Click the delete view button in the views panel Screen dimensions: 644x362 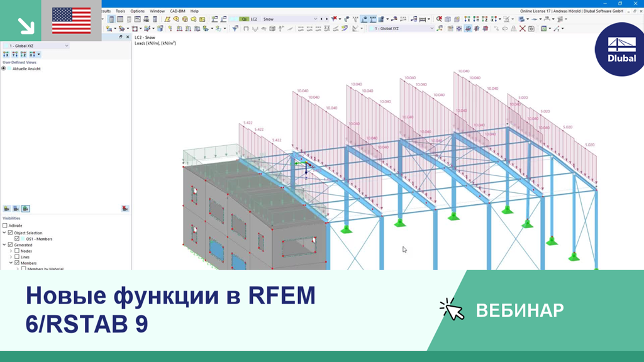[125, 209]
